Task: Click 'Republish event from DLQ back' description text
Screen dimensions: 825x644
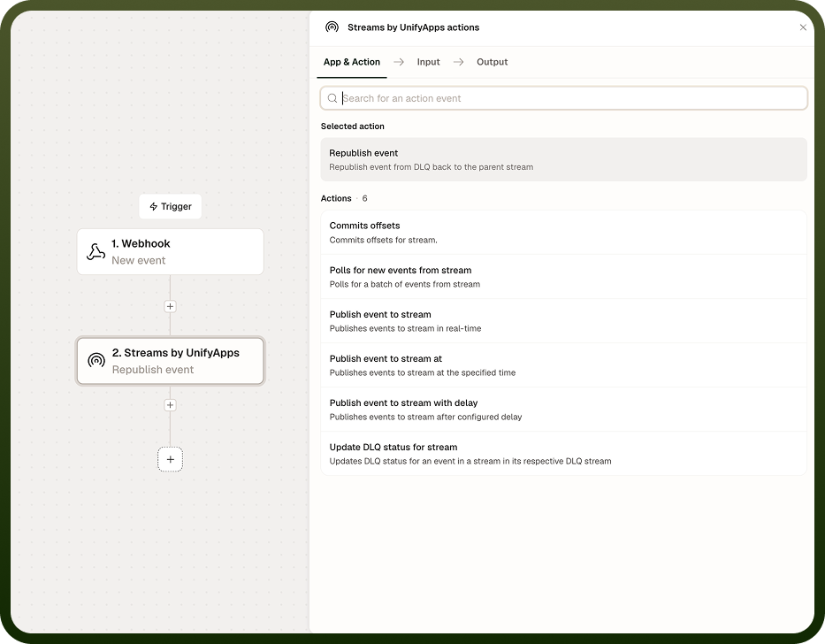Action: point(431,167)
